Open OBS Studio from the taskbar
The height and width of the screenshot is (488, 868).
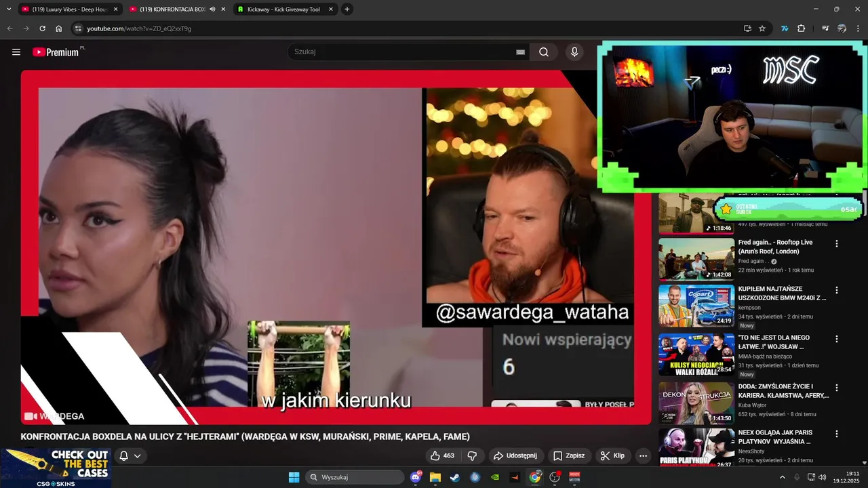click(555, 477)
